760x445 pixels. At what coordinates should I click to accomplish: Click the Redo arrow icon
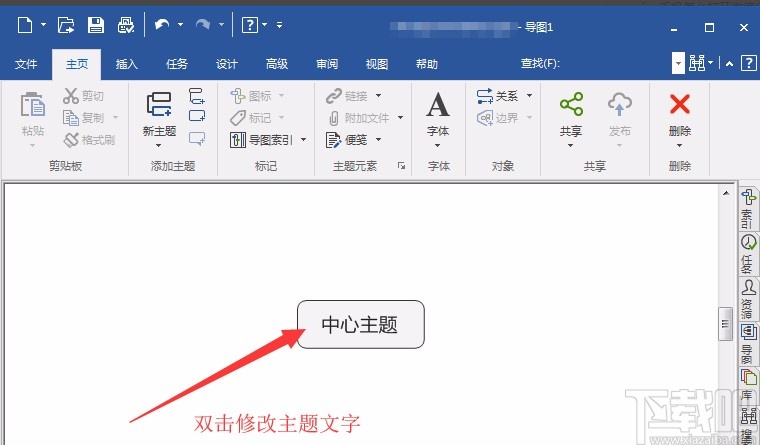pos(203,24)
